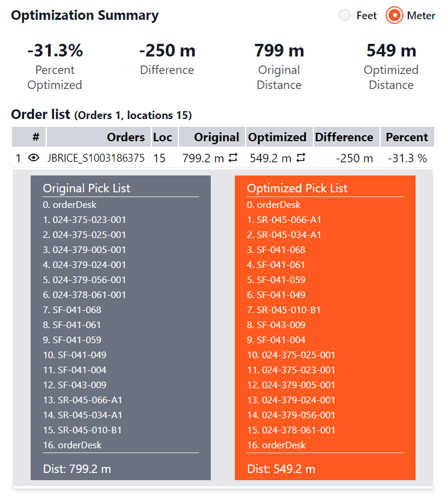
Task: Click the swap icon next to 799.2 m
Action: (233, 159)
